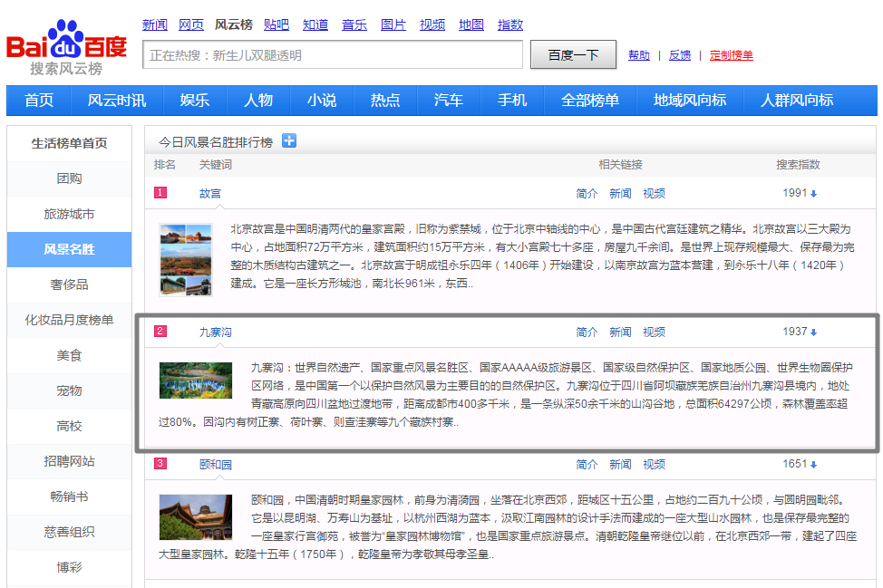Click the down arrow next to 1991
Image resolution: width=883 pixels, height=588 pixels.
coord(814,194)
